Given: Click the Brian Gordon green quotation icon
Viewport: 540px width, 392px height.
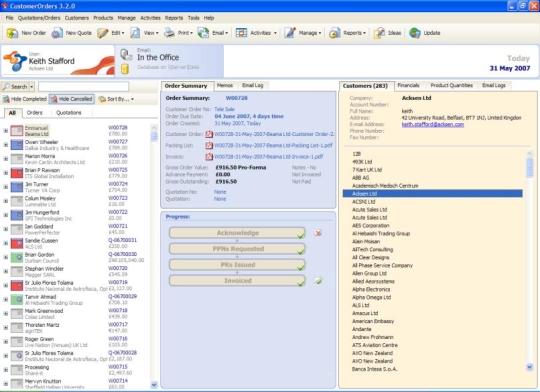Looking at the screenshot, I should click(x=17, y=257).
